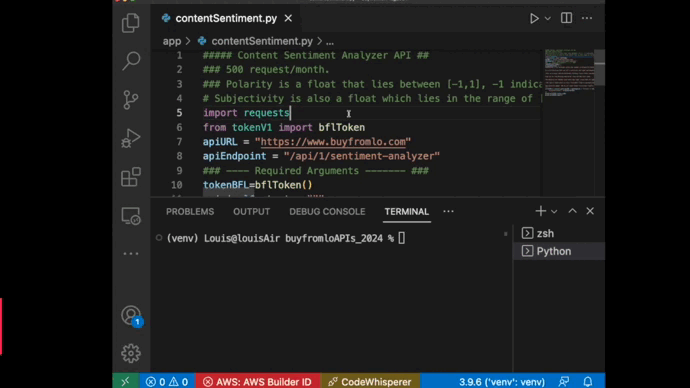This screenshot has height=388, width=690.
Task: Switch to the DEBUG CONSOLE panel tab
Action: click(x=327, y=212)
